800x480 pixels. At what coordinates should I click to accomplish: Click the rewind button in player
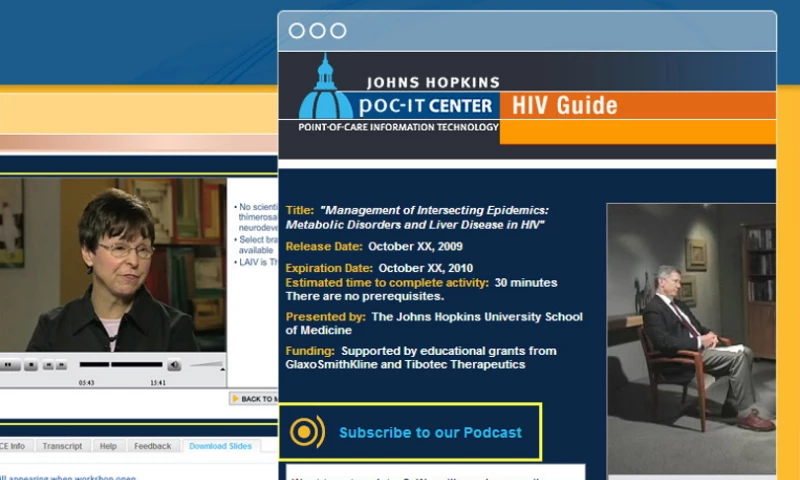click(50, 366)
